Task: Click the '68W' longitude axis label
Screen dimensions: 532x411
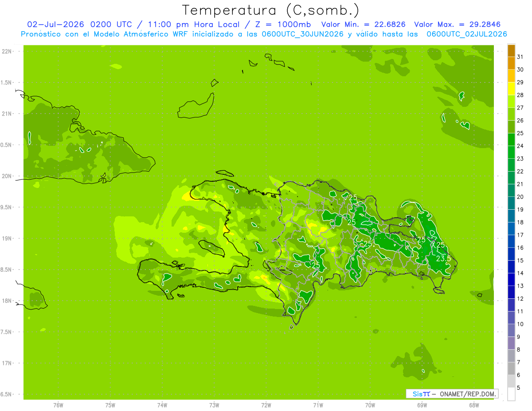Action: click(x=474, y=405)
